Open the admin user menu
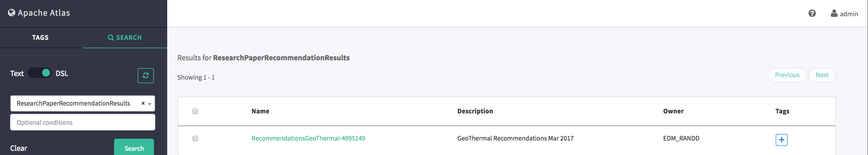The width and height of the screenshot is (868, 155). [848, 14]
